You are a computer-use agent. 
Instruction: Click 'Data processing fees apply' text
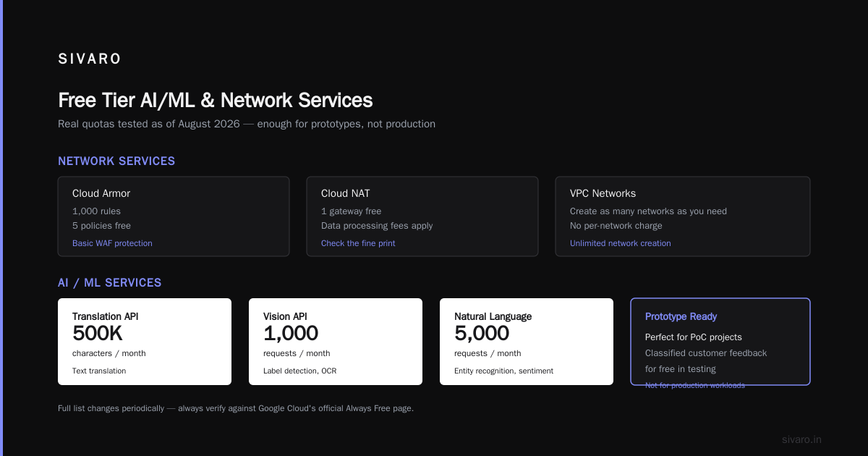click(x=377, y=226)
